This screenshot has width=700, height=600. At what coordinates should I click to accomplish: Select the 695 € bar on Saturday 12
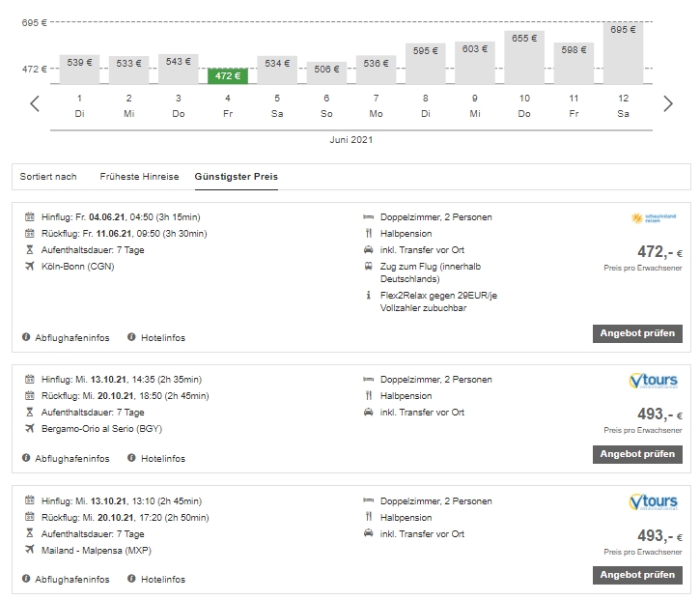(623, 53)
